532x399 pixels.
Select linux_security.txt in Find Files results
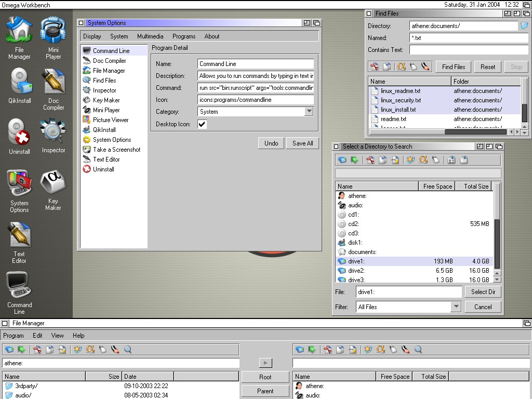[445, 100]
